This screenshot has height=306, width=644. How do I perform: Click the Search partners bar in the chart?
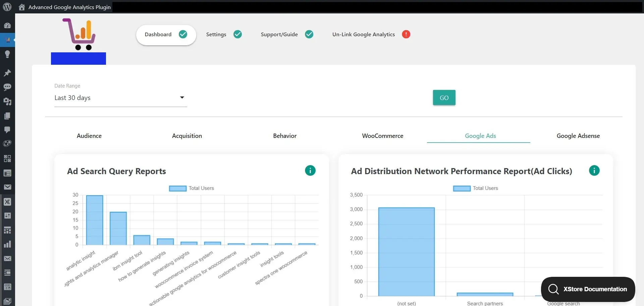pyautogui.click(x=485, y=295)
